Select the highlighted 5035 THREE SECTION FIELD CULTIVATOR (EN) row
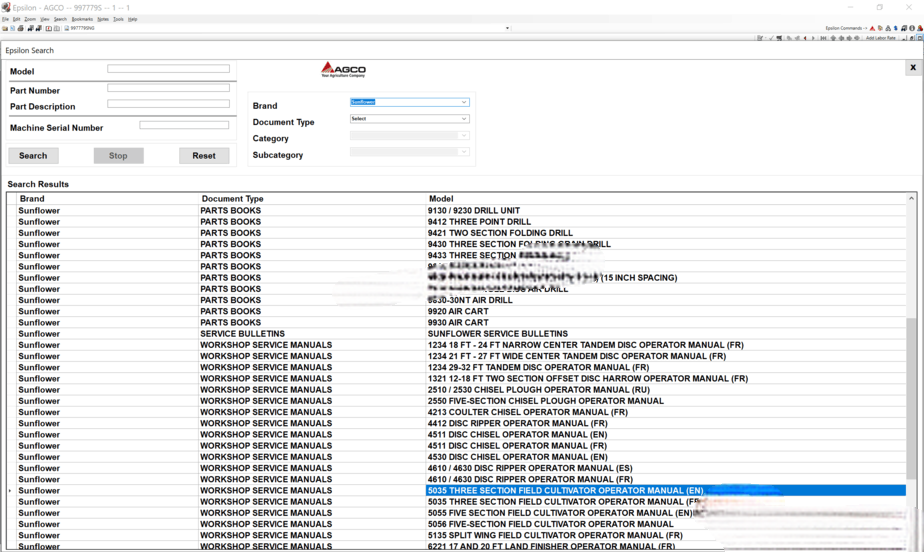 [461, 490]
